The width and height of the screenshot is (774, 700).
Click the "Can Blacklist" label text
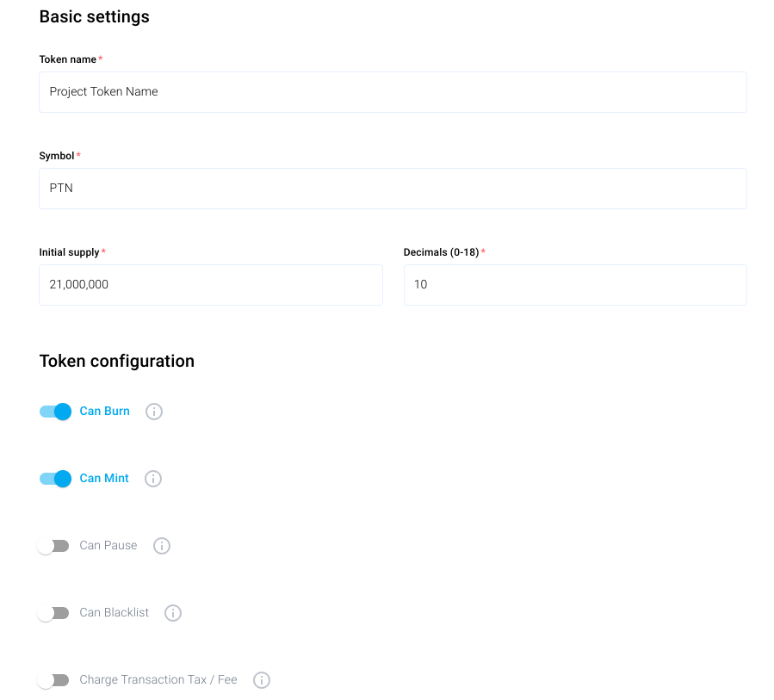[115, 613]
